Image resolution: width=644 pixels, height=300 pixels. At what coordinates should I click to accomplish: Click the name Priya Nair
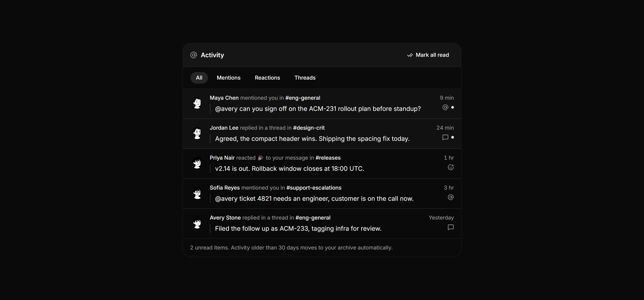222,158
